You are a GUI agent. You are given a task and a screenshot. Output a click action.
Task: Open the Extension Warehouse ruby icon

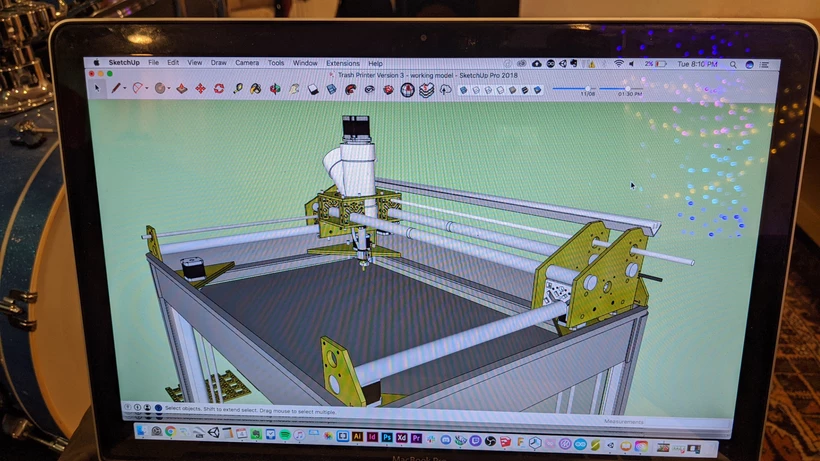click(389, 90)
